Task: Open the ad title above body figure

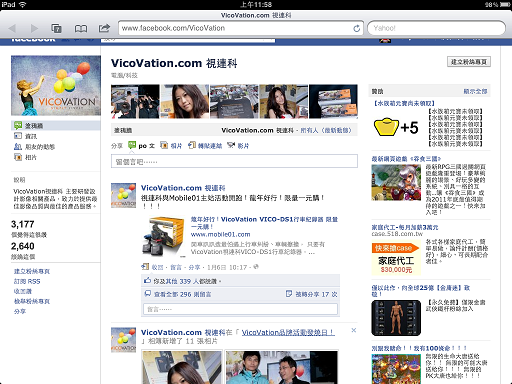Action: coord(421,291)
